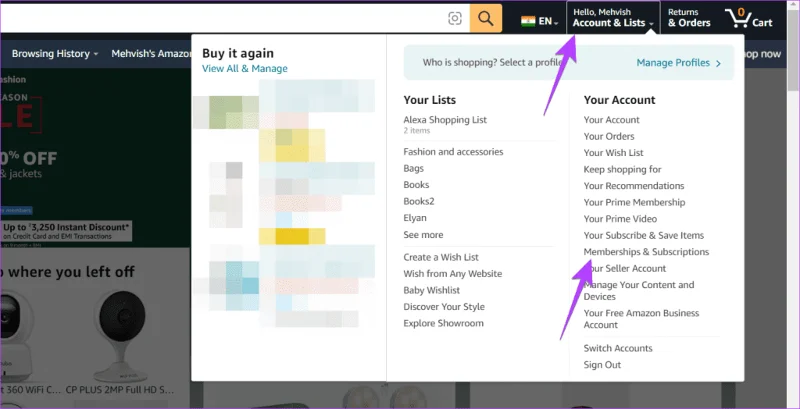The width and height of the screenshot is (800, 409).
Task: Go to Your Orders
Action: (x=609, y=136)
